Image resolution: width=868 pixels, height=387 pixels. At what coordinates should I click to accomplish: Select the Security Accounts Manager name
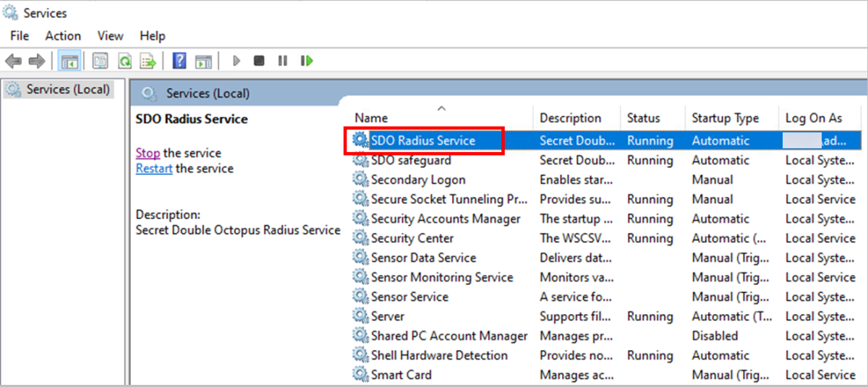pyautogui.click(x=446, y=219)
